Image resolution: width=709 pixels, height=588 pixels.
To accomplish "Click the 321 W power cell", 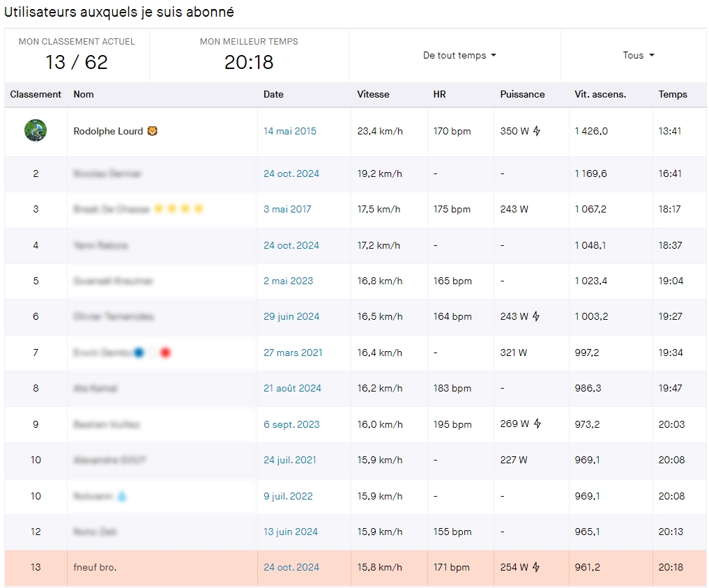I will pos(513,353).
